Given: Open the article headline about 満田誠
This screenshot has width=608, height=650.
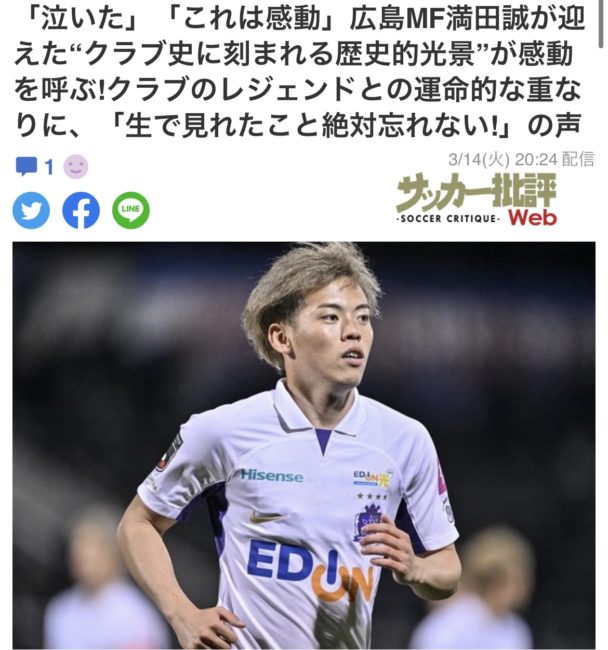Looking at the screenshot, I should pos(299,72).
